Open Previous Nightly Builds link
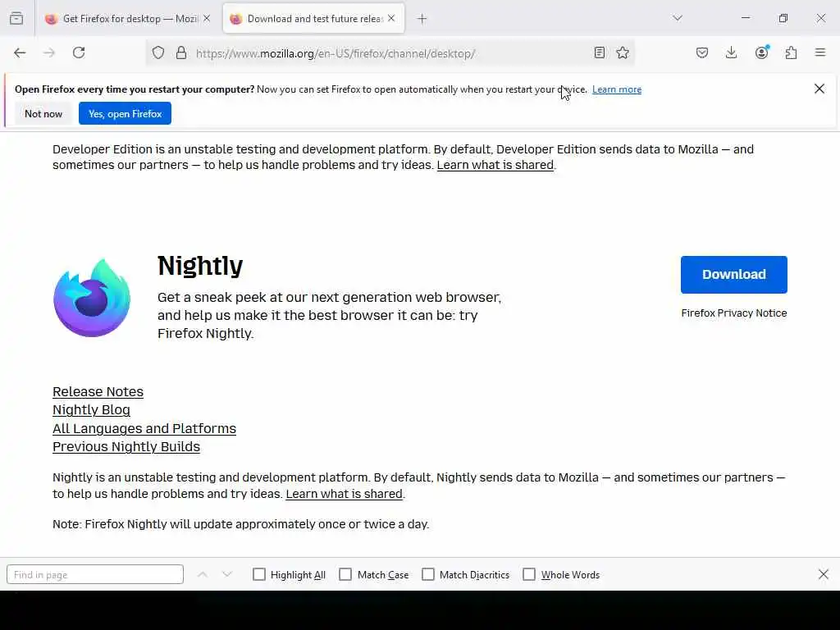The height and width of the screenshot is (630, 840). [126, 447]
